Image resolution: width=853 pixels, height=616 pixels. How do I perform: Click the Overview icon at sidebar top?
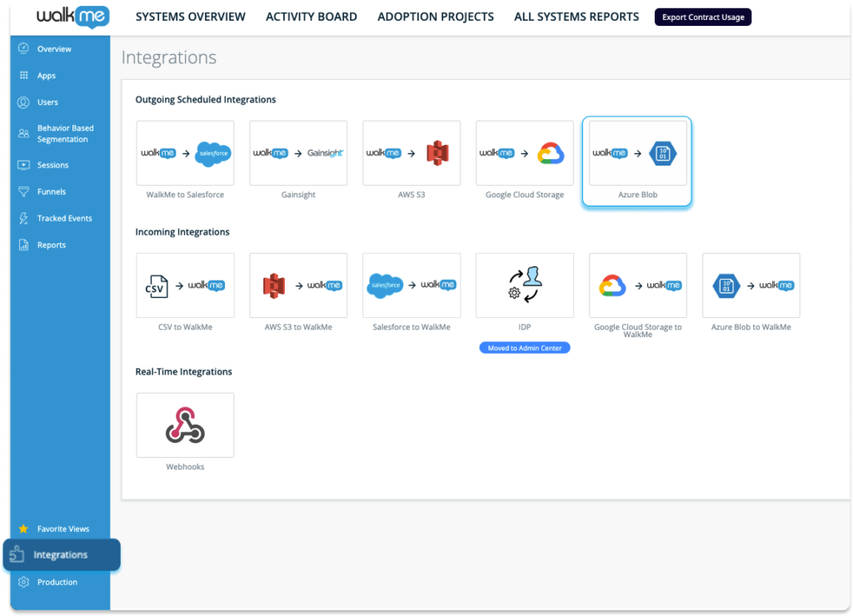(25, 48)
